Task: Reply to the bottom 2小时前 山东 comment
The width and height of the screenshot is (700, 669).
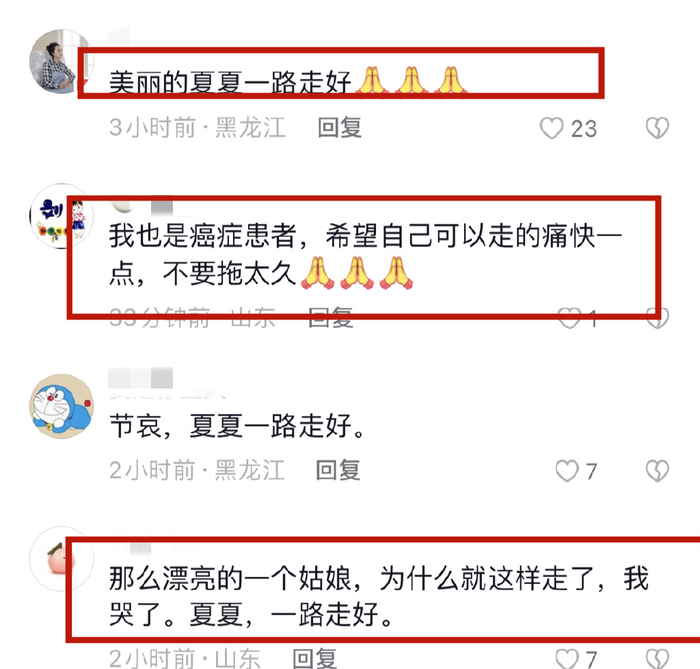Action: (315, 658)
